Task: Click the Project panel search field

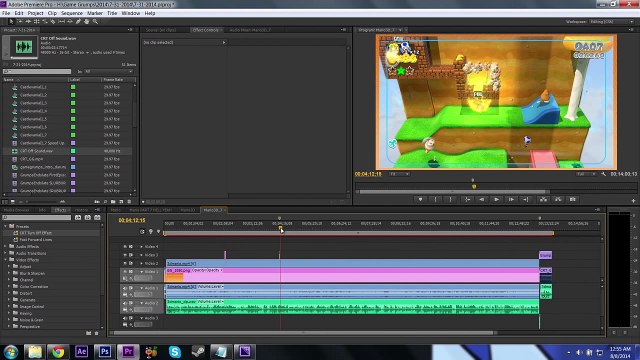Action: point(37,71)
